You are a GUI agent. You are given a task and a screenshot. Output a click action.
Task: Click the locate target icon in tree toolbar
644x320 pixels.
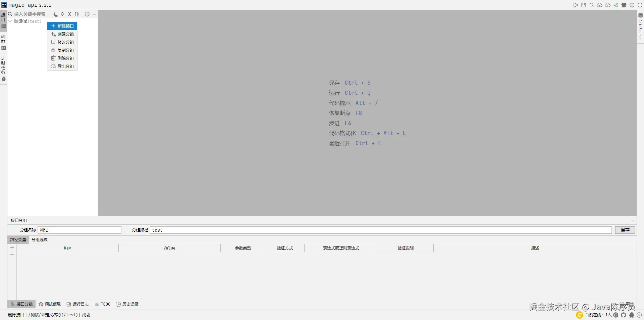click(87, 14)
